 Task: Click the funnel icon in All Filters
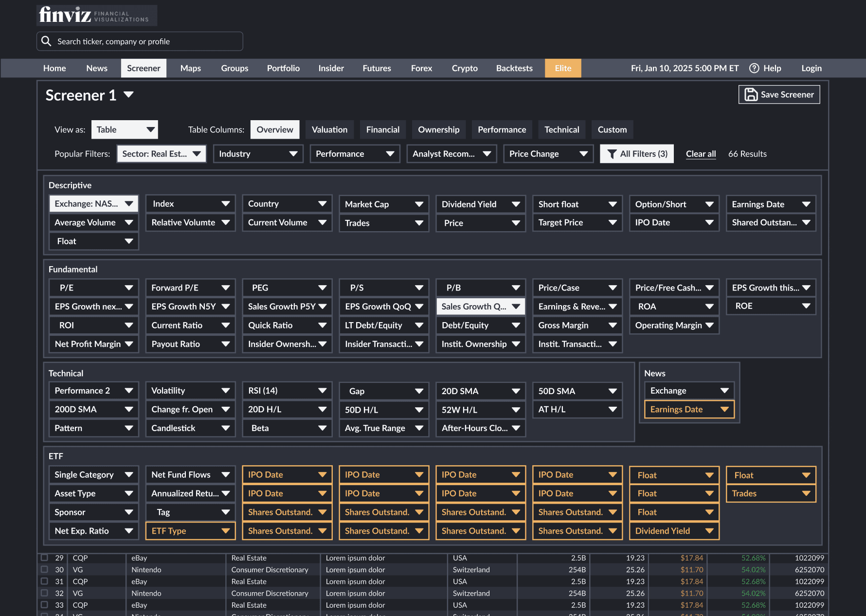coord(612,154)
